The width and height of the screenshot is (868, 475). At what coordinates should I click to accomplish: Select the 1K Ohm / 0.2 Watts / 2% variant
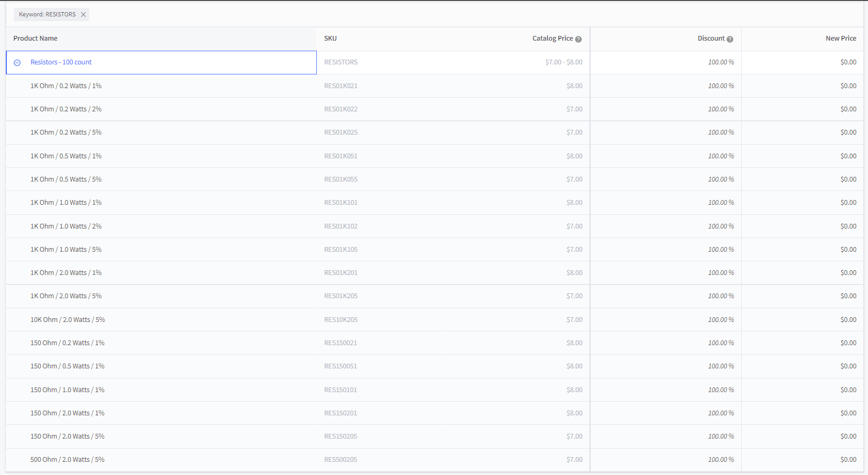point(66,109)
